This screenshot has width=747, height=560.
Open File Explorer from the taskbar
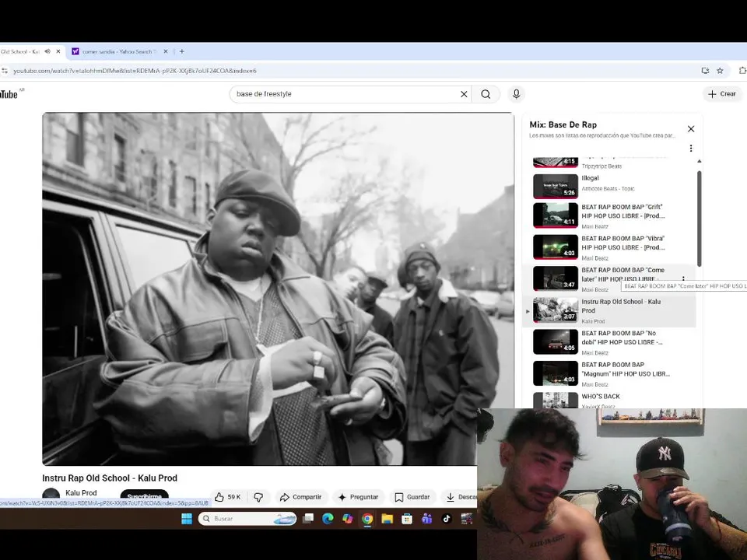pos(387,519)
